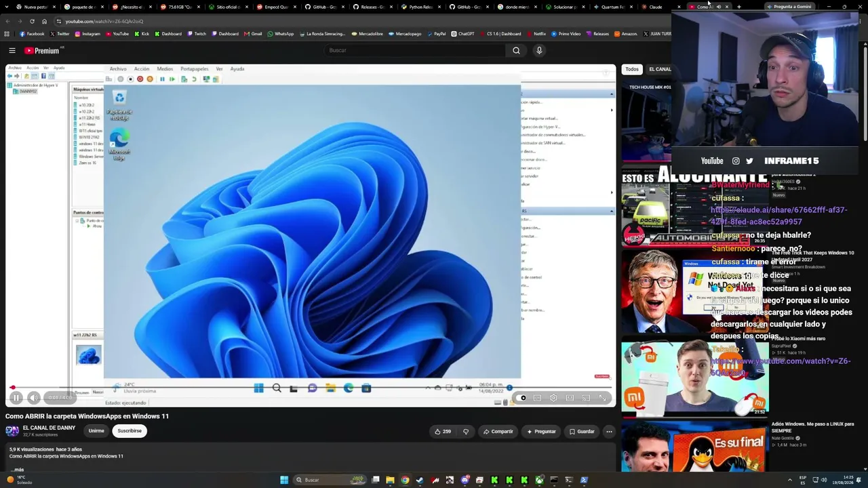This screenshot has width=868, height=488.
Task: Open the Instagram bookmark
Action: (87, 34)
